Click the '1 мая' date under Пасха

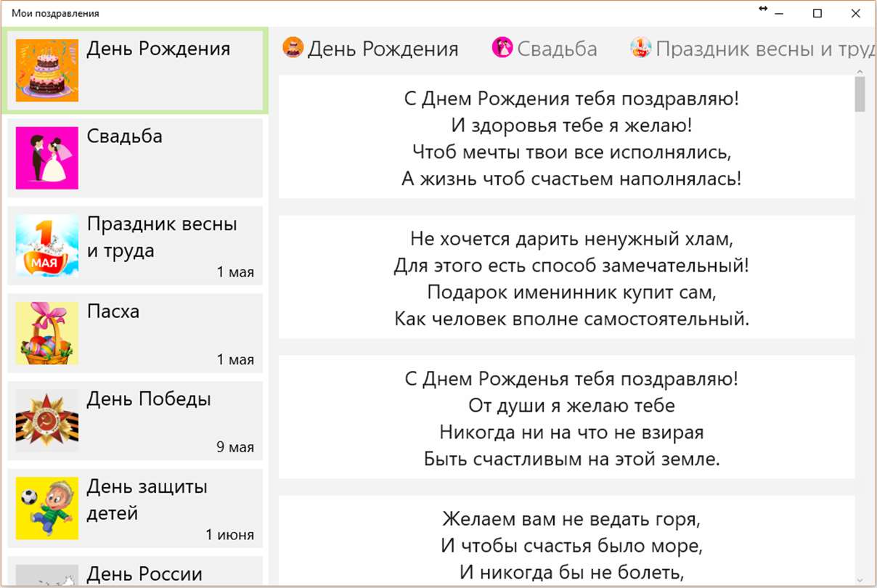[x=235, y=359]
